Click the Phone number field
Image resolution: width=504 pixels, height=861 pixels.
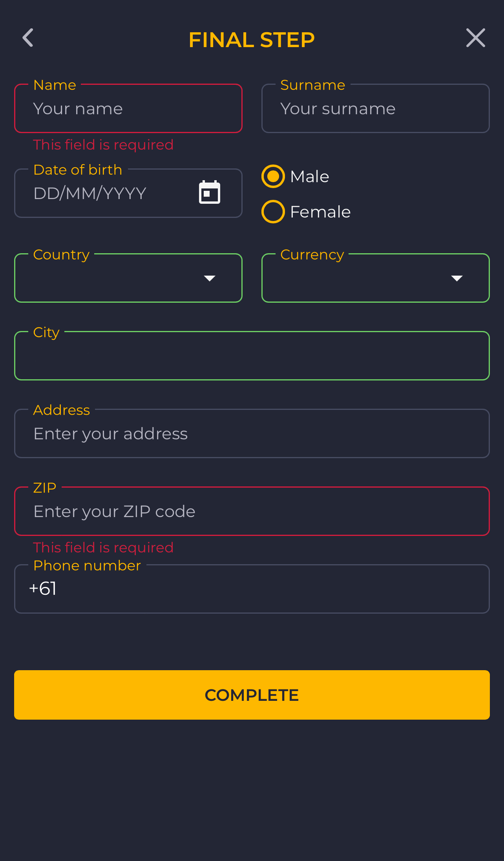click(252, 589)
